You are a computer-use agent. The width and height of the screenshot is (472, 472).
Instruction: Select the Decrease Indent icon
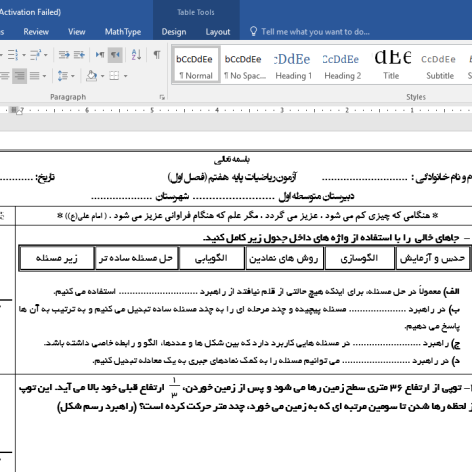(x=64, y=54)
